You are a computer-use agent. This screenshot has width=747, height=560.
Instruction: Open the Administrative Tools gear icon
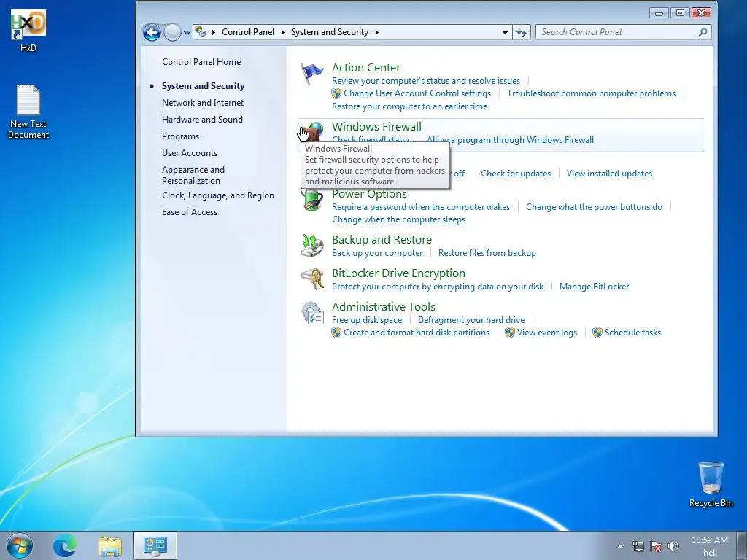point(312,313)
